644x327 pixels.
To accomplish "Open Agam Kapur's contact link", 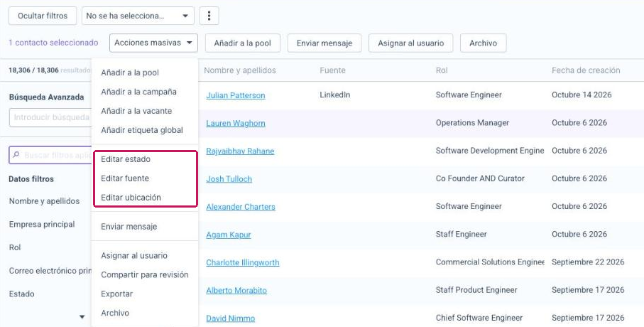I will click(x=229, y=235).
